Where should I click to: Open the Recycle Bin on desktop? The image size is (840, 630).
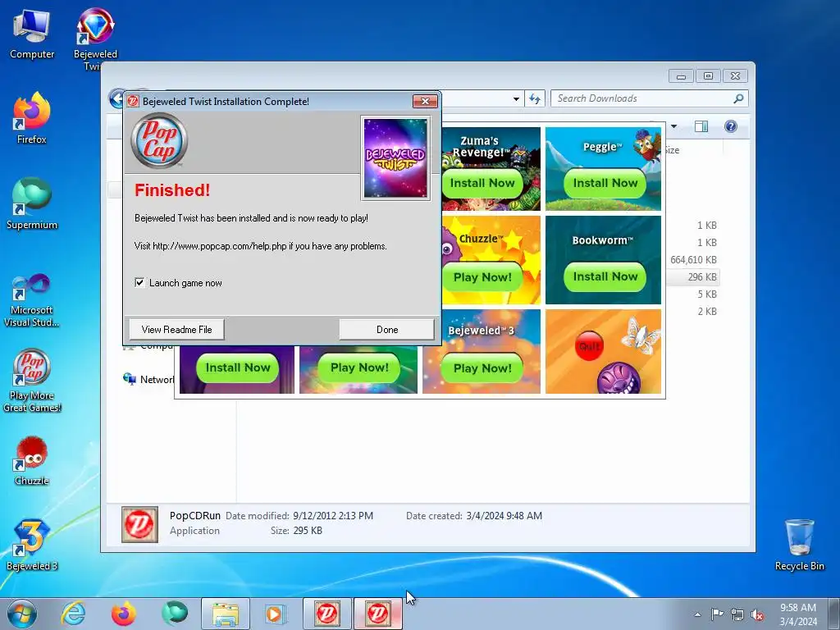pyautogui.click(x=799, y=545)
